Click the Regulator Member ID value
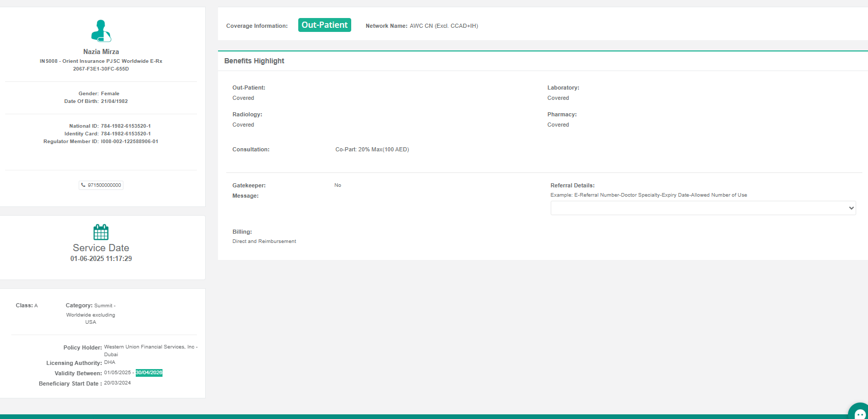The height and width of the screenshot is (419, 868). pos(130,142)
